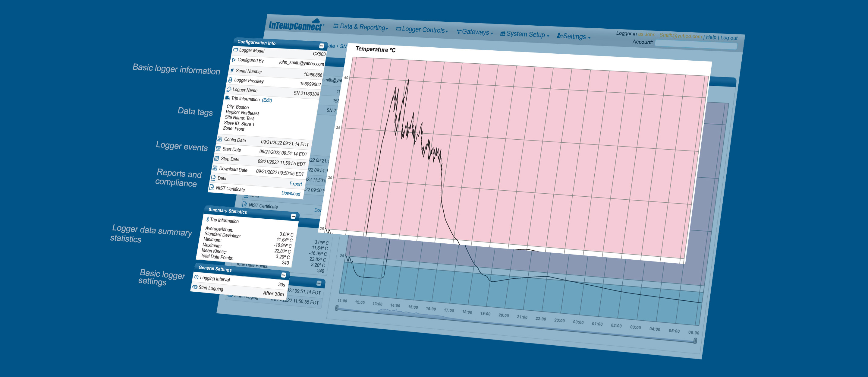Image resolution: width=868 pixels, height=377 pixels.
Task: Click the Trip Information truck icon
Action: click(x=228, y=98)
